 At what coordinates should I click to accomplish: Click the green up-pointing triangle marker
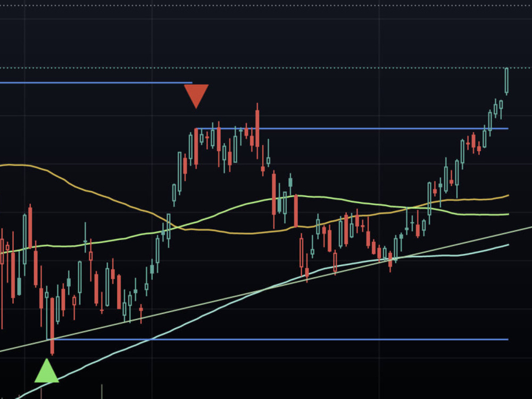(x=46, y=370)
